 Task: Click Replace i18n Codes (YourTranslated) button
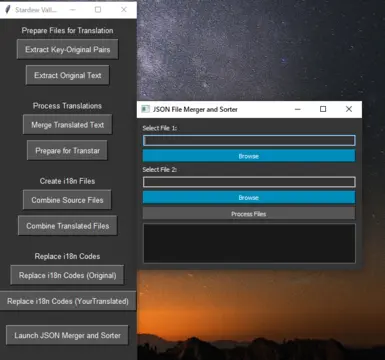[68, 301]
